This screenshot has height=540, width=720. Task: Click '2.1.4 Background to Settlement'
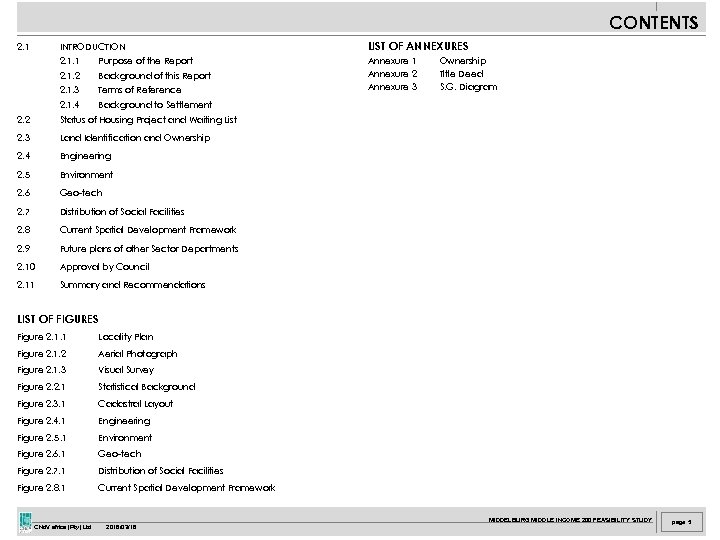[x=136, y=105]
